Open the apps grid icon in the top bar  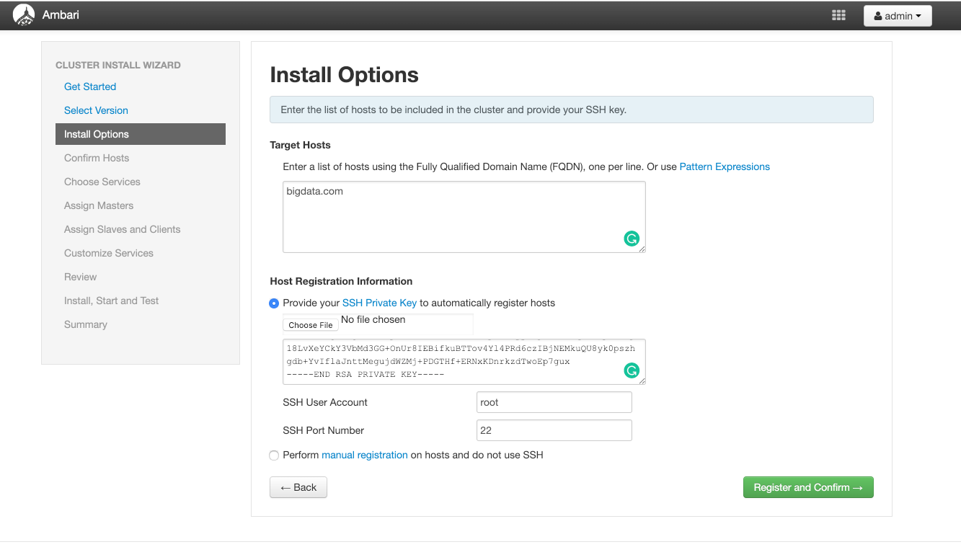click(838, 14)
